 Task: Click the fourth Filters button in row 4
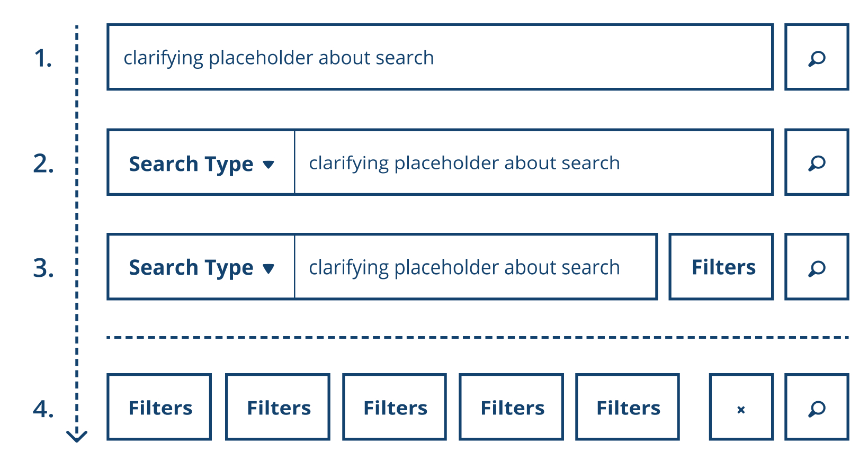click(512, 408)
